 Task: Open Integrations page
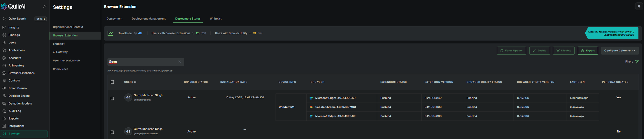[x=16, y=126]
